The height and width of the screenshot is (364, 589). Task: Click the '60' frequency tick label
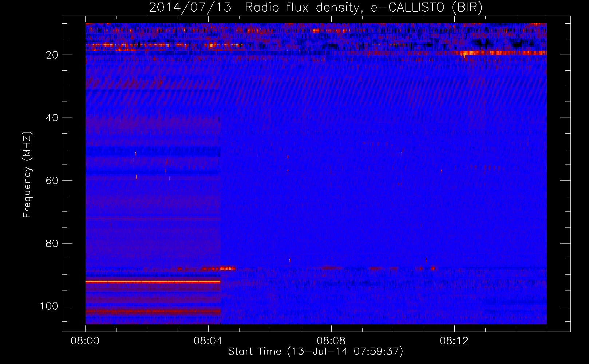point(52,181)
